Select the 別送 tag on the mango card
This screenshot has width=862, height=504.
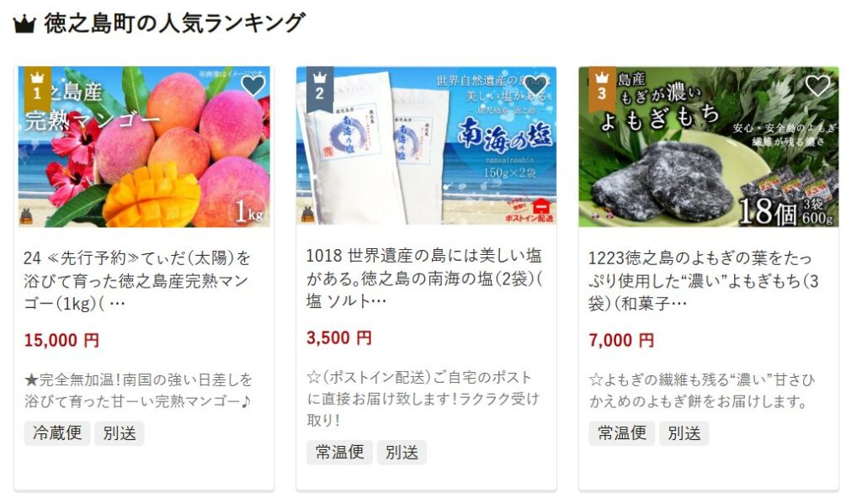pyautogui.click(x=120, y=433)
